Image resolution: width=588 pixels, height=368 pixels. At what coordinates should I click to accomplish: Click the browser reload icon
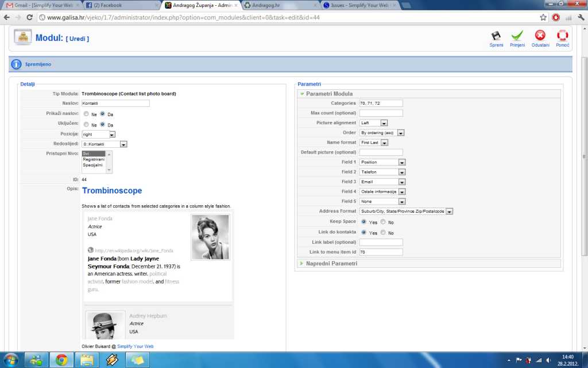click(30, 17)
